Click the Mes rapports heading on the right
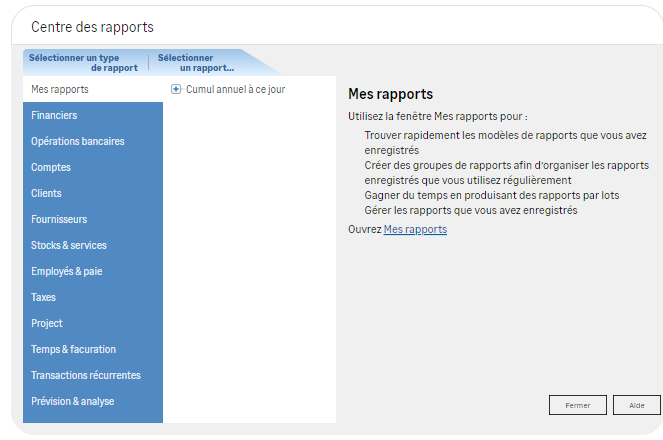The image size is (663, 440). [390, 94]
